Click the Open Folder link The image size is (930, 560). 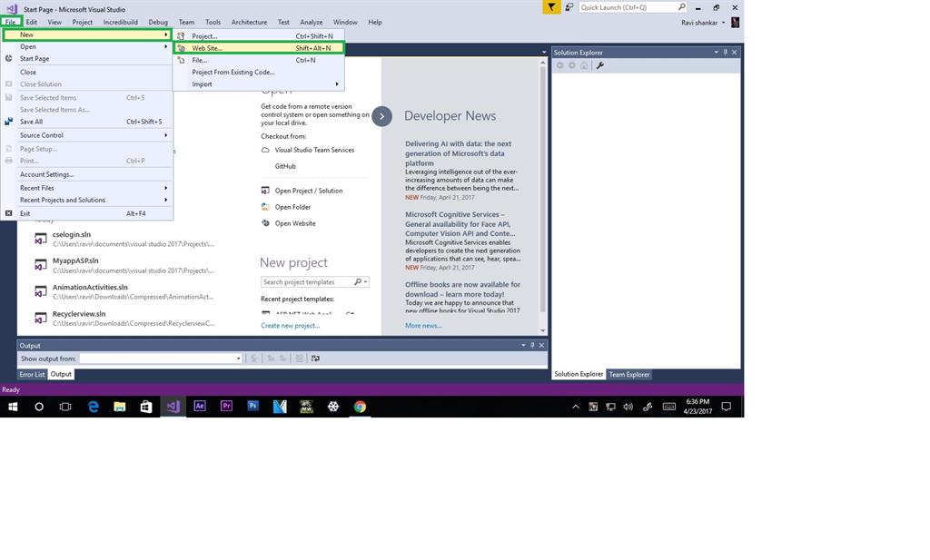click(x=292, y=207)
